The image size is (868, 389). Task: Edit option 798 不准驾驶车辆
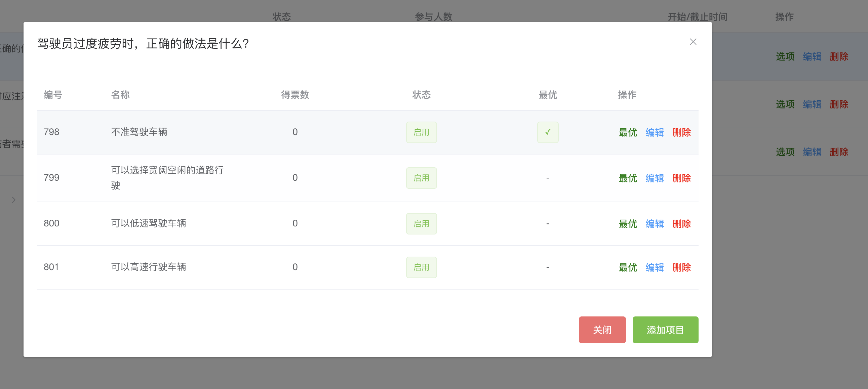click(x=655, y=132)
